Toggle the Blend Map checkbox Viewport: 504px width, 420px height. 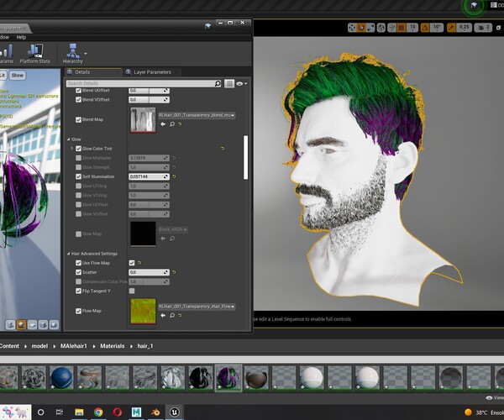click(x=78, y=119)
